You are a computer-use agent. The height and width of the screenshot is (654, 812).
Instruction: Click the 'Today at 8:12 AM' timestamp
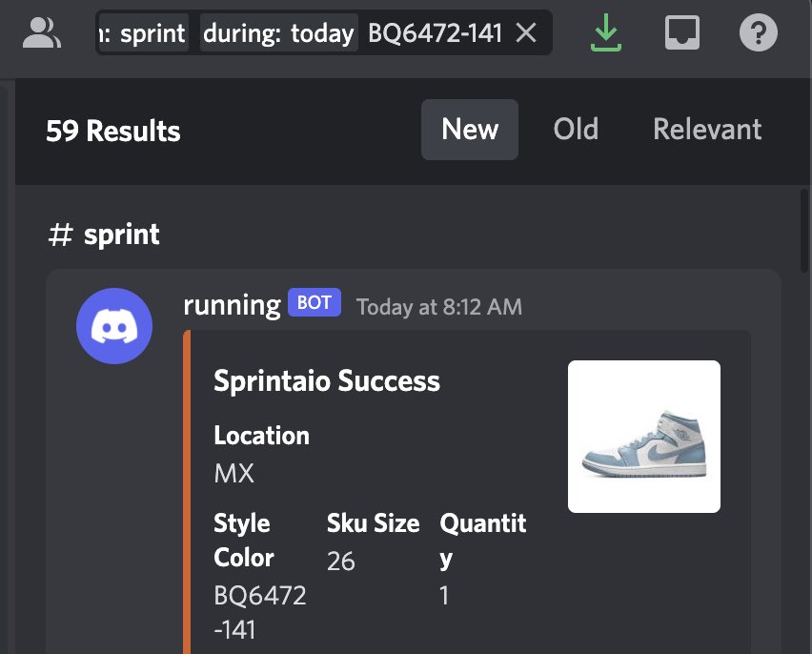439,307
